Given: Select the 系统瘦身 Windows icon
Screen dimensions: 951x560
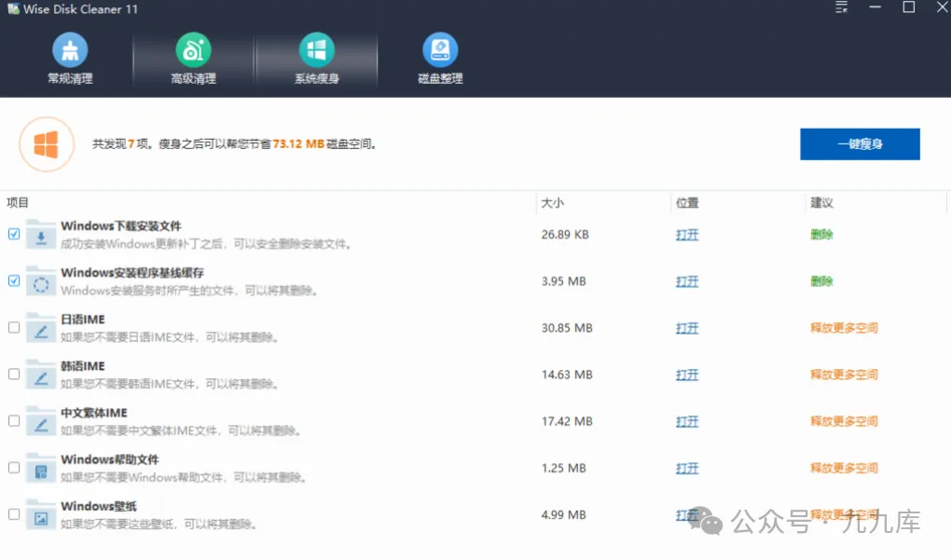Looking at the screenshot, I should [317, 49].
